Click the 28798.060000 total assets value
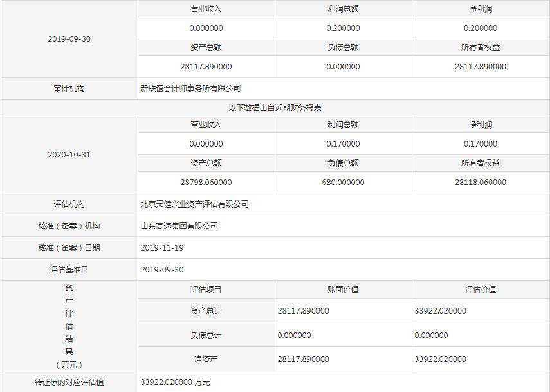This screenshot has width=550, height=392. point(206,183)
